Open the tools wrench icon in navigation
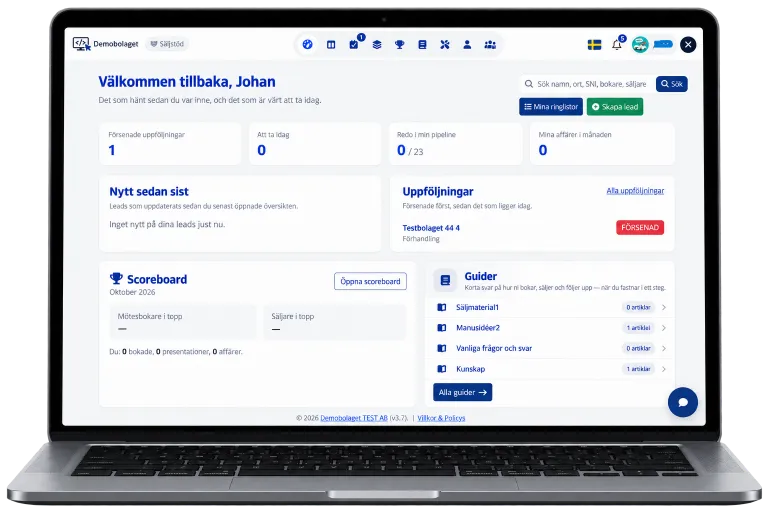Viewport: 768px width, 512px height. coord(445,45)
